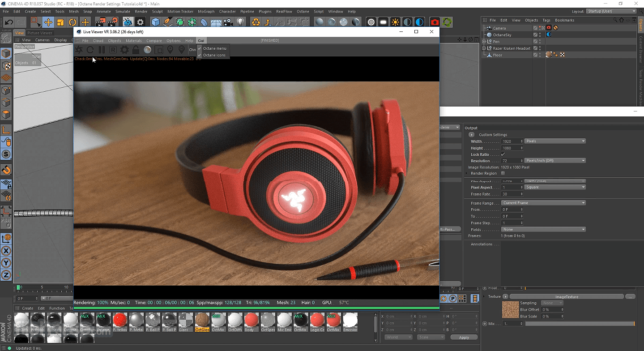This screenshot has height=351, width=644.
Task: Click the Frame Rate field 30
Action: tap(512, 194)
